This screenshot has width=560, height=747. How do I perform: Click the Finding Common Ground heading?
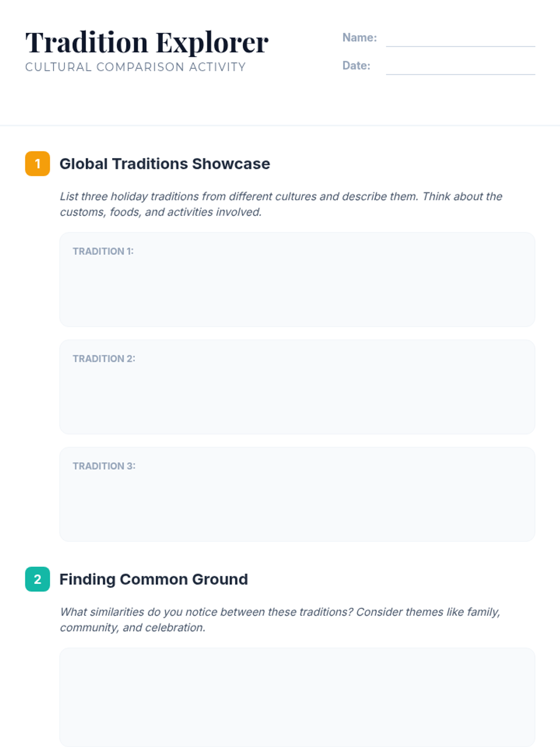pos(154,579)
